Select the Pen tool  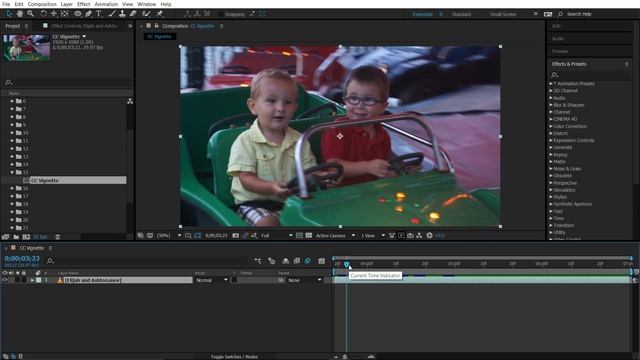(88, 14)
